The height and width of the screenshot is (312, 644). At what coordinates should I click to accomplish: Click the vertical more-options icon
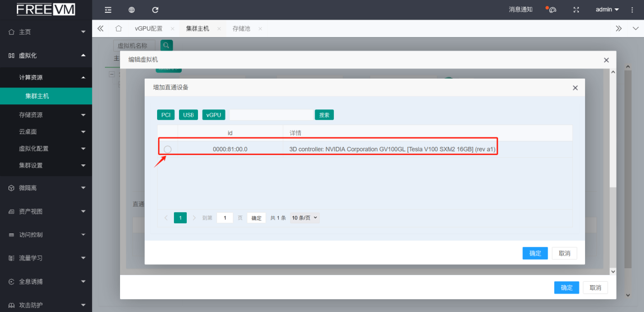(632, 10)
